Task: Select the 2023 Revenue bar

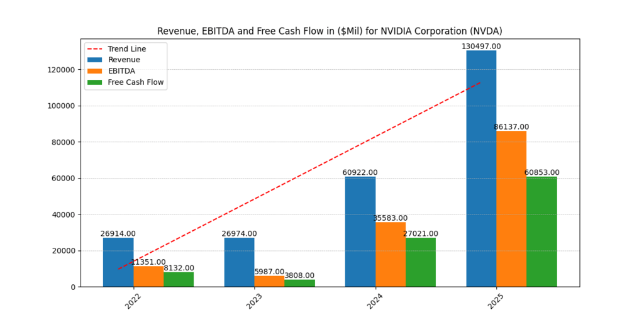Action: pos(239,262)
